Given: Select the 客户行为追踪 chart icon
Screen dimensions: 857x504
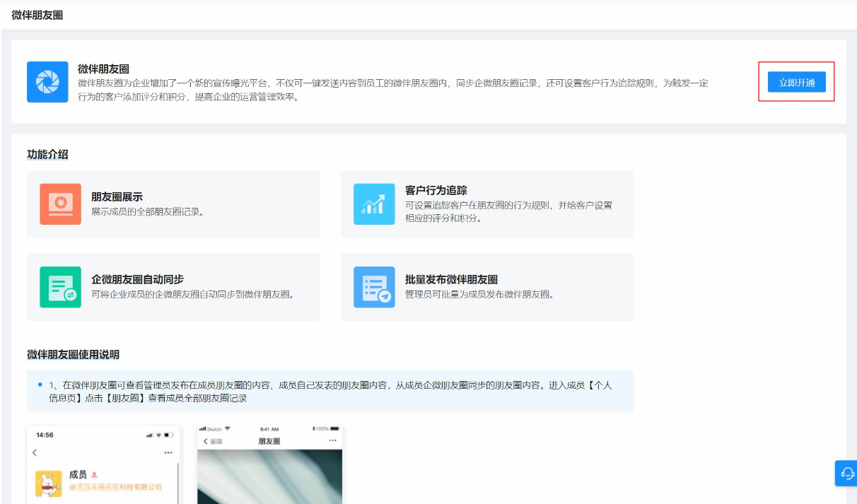Looking at the screenshot, I should [x=374, y=204].
